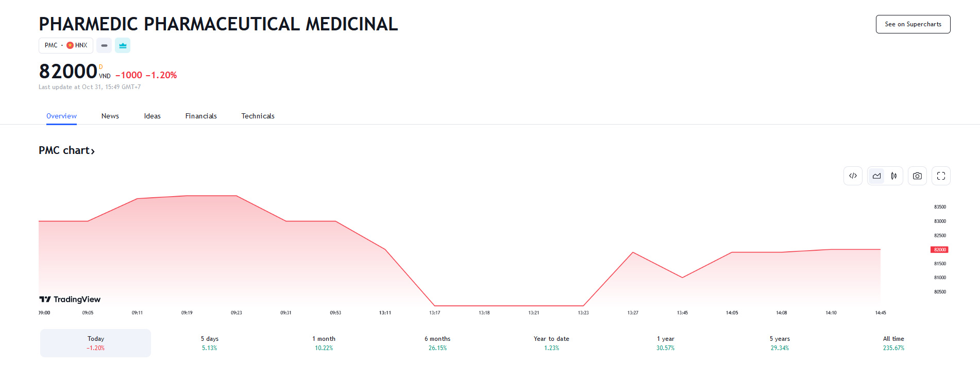Viewport: 980px width, 381px height.
Task: Show the All time price range
Action: click(893, 343)
